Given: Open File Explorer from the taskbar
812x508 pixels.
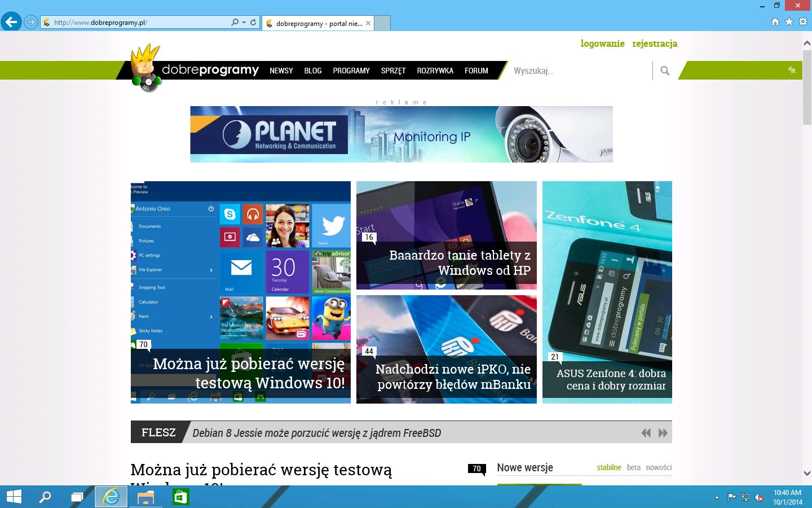Looking at the screenshot, I should (x=145, y=497).
